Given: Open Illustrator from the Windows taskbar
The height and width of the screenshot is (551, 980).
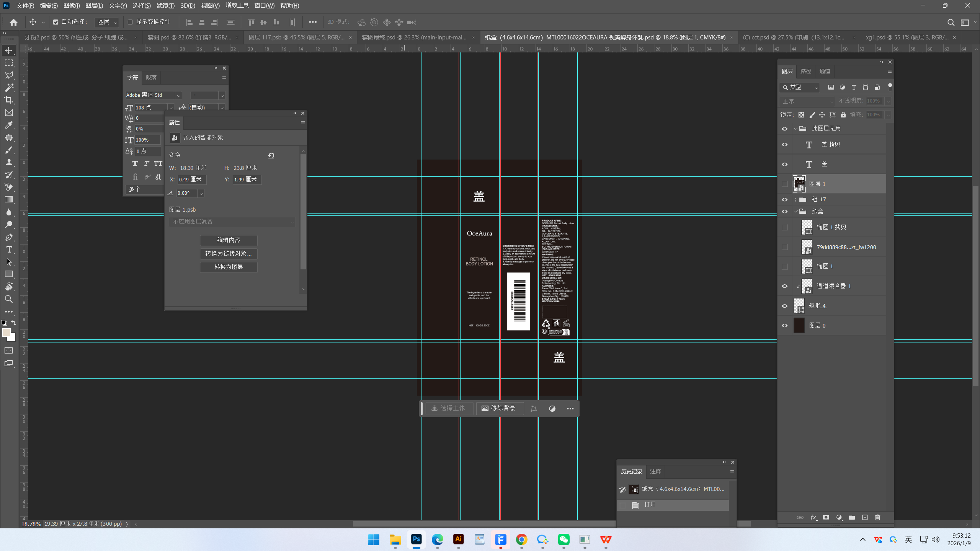Looking at the screenshot, I should [x=458, y=540].
